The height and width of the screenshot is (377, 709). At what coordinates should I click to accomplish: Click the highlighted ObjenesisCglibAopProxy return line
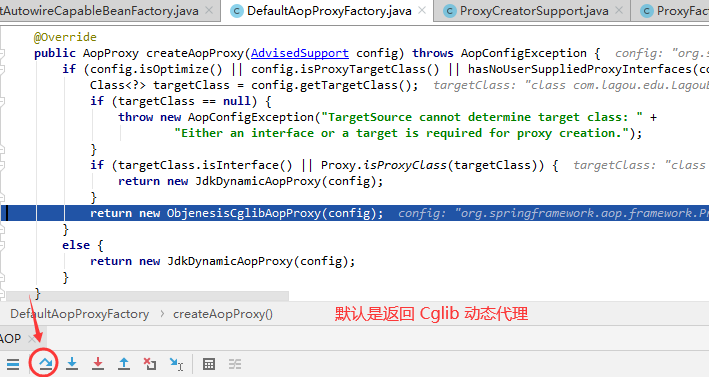point(354,213)
